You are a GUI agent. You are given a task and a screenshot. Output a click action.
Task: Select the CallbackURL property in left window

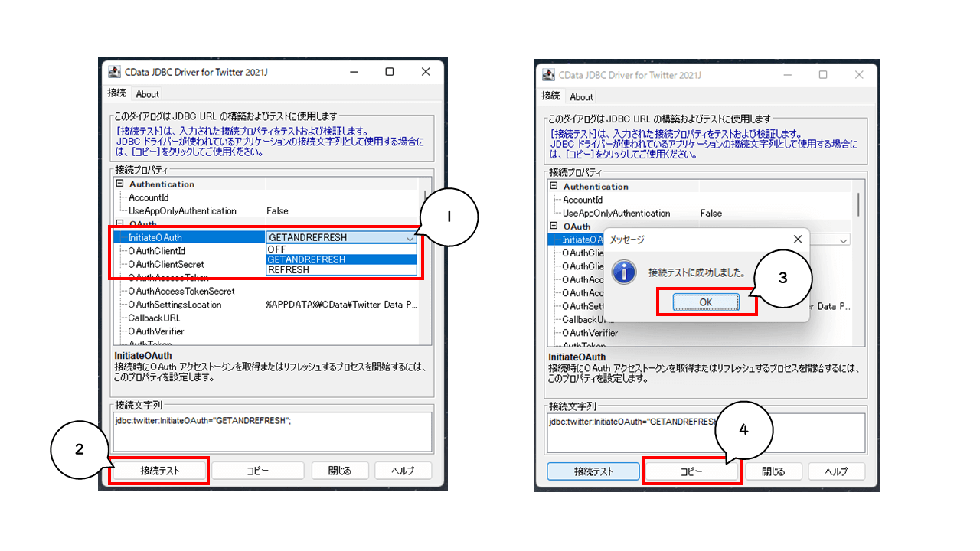(154, 318)
